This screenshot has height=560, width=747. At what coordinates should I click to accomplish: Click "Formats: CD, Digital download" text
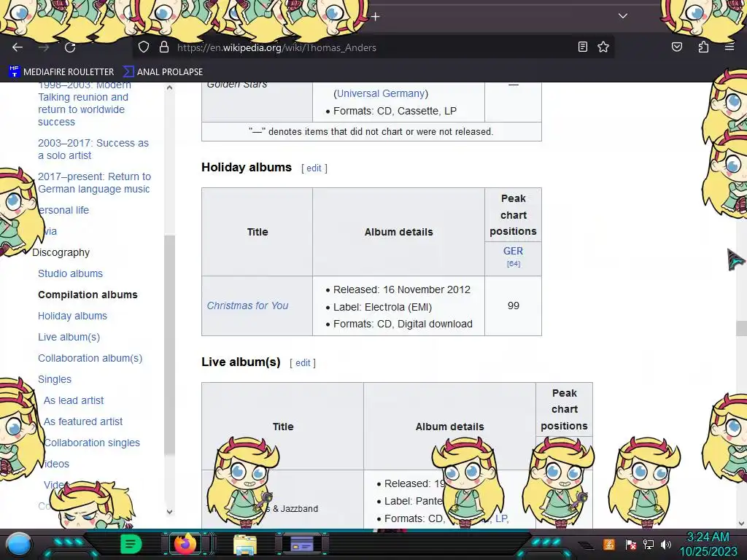click(x=403, y=324)
